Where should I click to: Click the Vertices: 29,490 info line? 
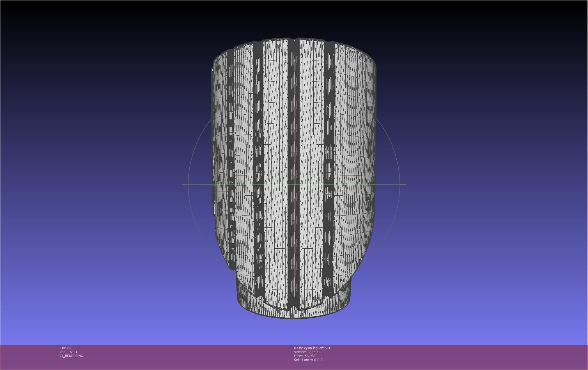[x=306, y=352]
